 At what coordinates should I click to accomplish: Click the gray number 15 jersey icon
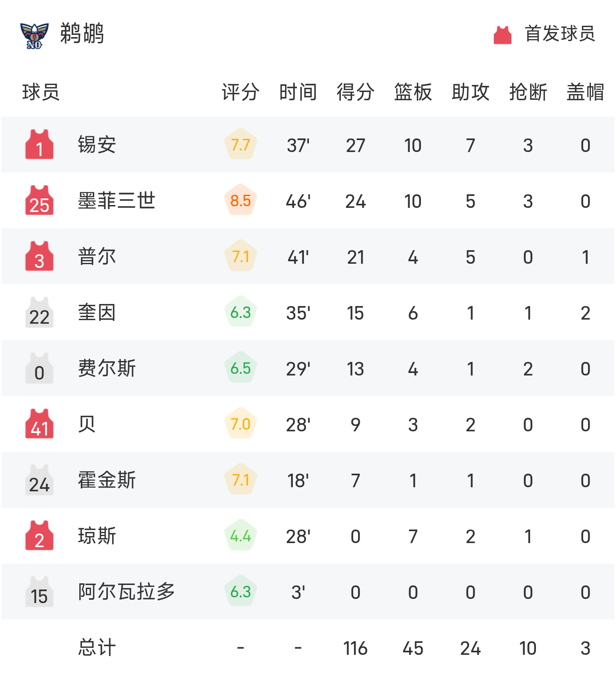tap(39, 592)
